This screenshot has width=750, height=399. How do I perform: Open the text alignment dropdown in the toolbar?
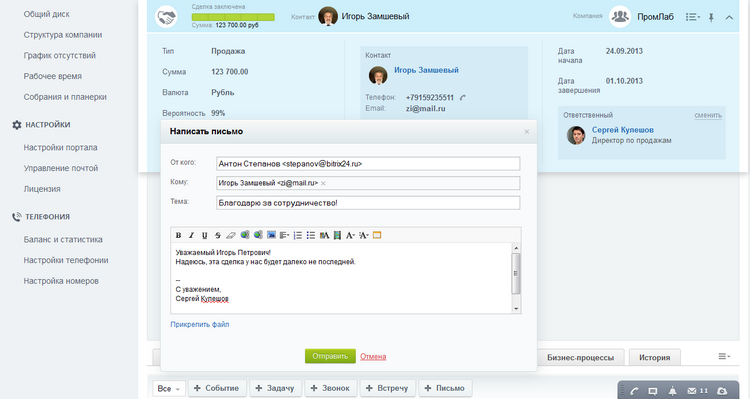click(x=285, y=235)
